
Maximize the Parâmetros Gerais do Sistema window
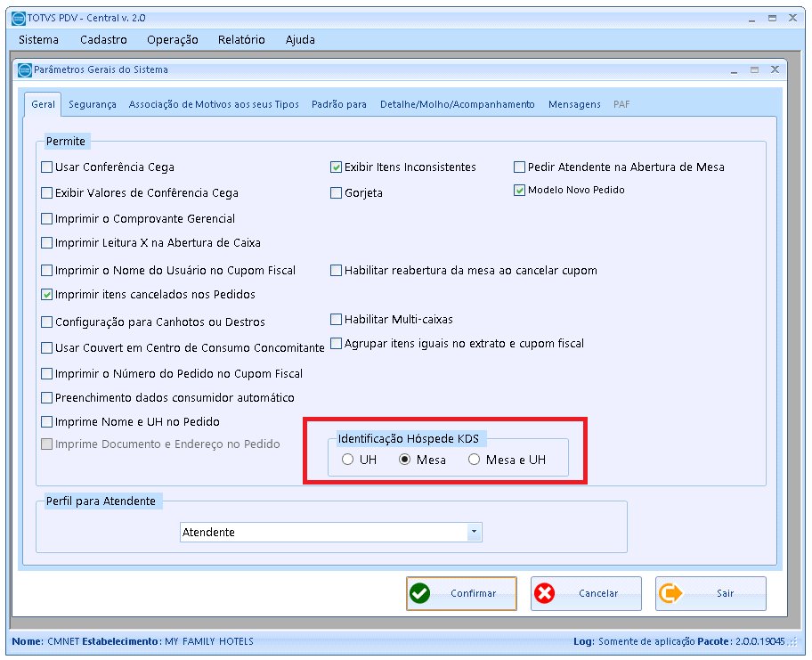754,70
